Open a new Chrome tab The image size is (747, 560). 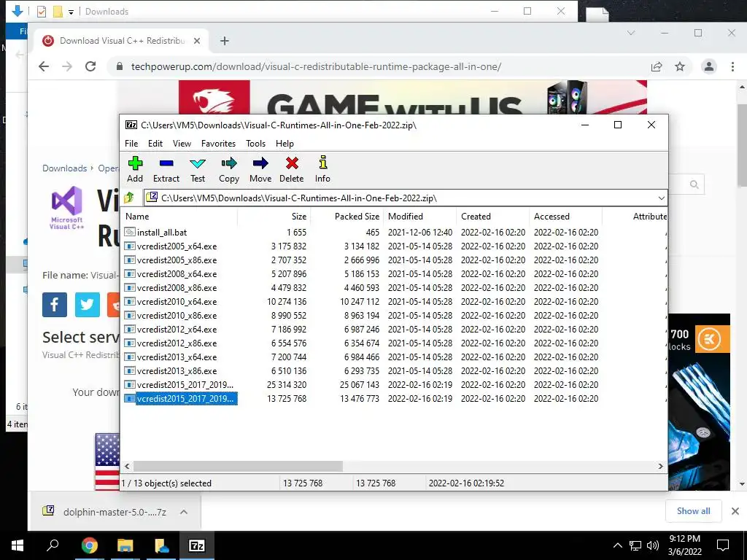pyautogui.click(x=225, y=41)
